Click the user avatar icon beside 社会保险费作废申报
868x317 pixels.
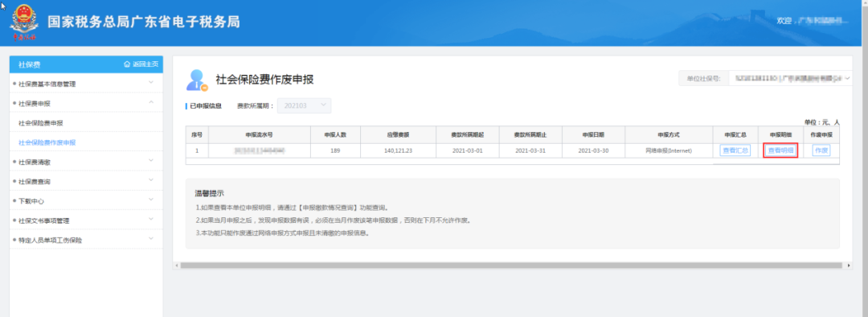pyautogui.click(x=197, y=80)
